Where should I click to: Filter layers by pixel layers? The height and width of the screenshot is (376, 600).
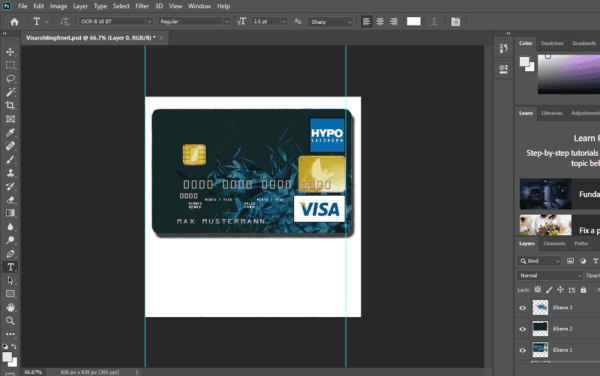click(570, 261)
